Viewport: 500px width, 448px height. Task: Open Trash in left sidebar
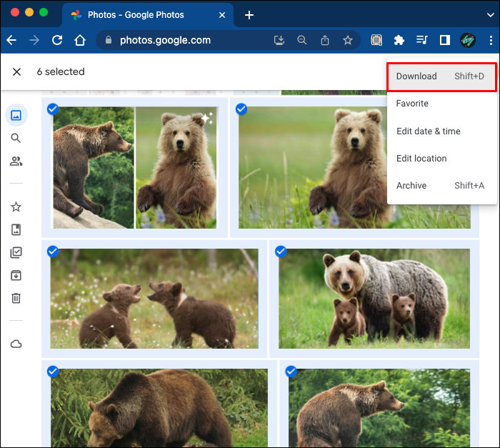(16, 299)
